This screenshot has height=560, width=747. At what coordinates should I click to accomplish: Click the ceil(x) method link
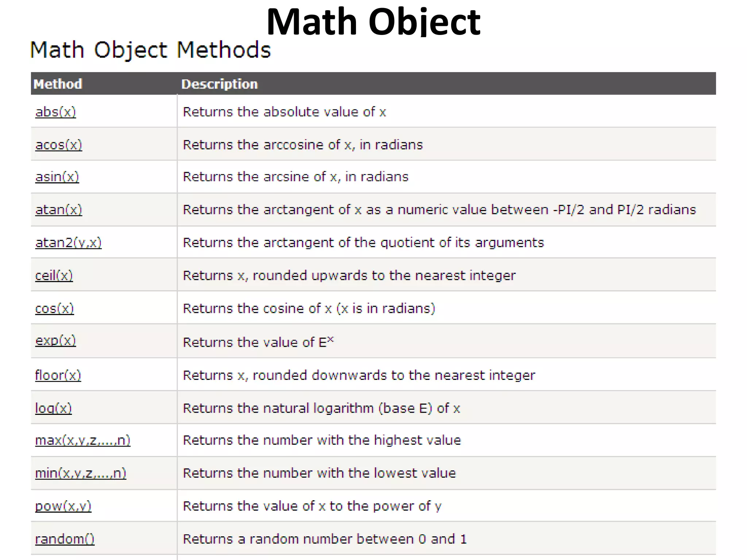[54, 275]
